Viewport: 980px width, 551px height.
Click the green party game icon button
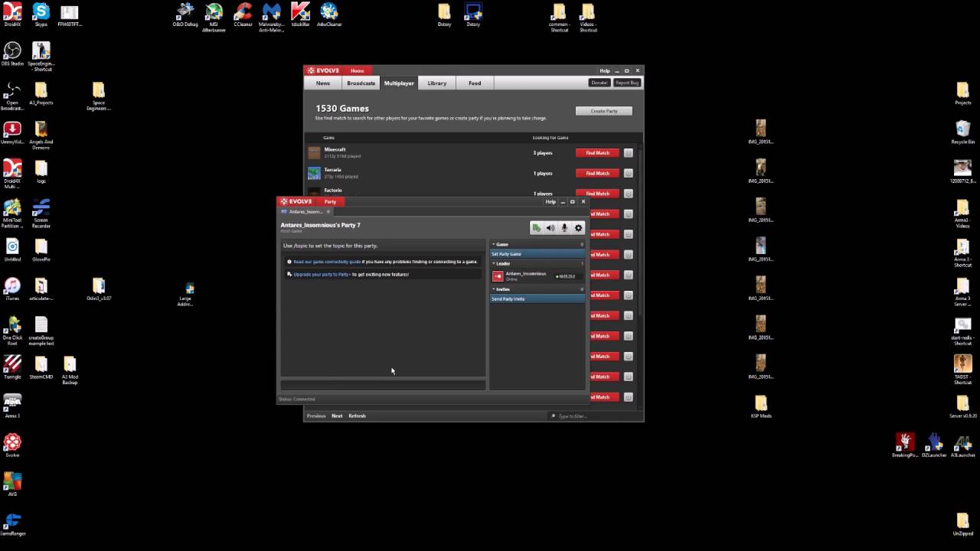pyautogui.click(x=537, y=228)
